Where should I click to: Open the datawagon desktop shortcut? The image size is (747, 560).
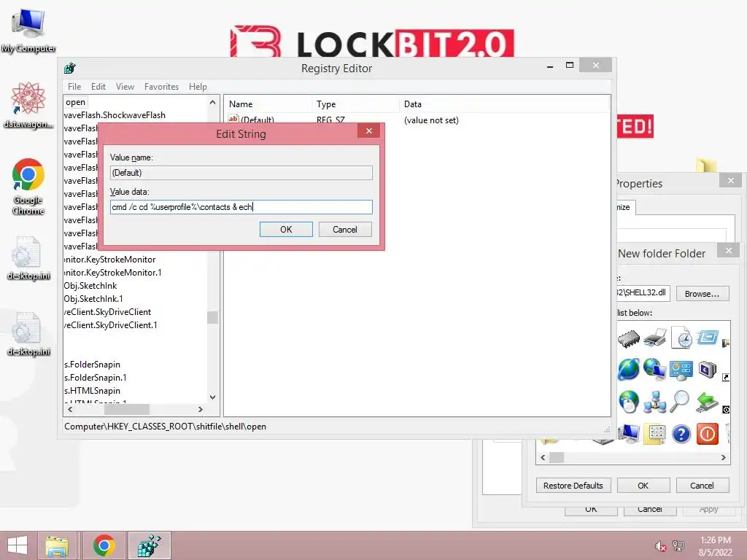pyautogui.click(x=28, y=105)
